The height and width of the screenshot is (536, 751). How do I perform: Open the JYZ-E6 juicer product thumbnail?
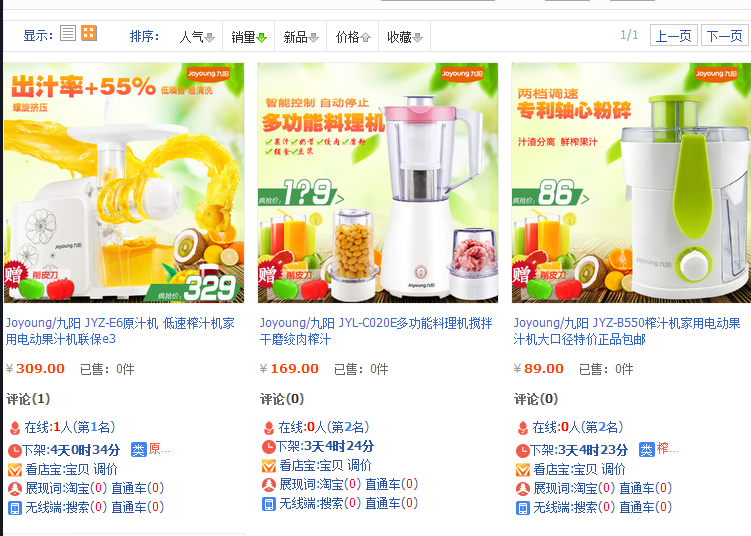click(124, 182)
